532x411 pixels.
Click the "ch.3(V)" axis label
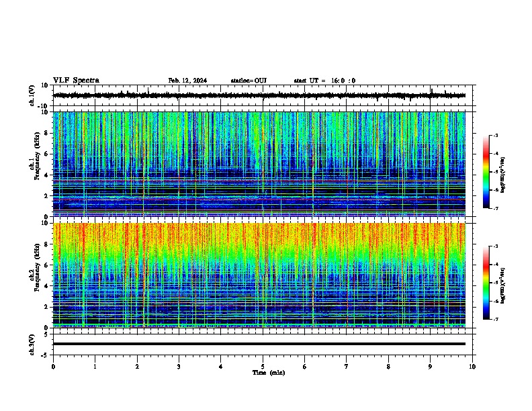tap(32, 345)
